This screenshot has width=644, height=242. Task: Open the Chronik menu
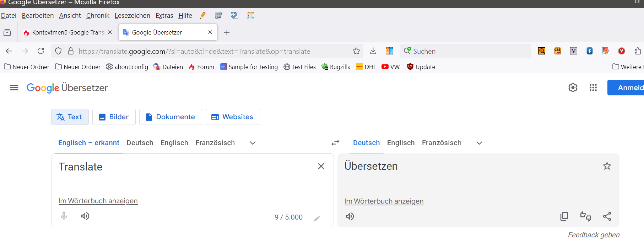98,15
